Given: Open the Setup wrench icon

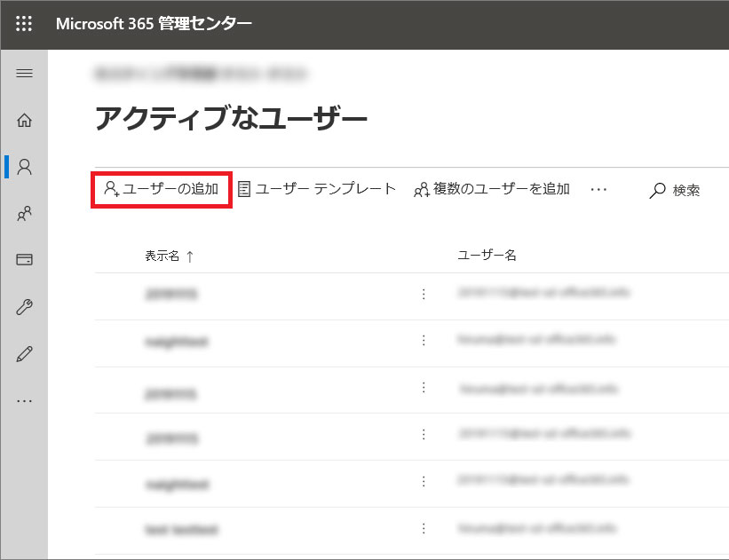Looking at the screenshot, I should click(24, 307).
